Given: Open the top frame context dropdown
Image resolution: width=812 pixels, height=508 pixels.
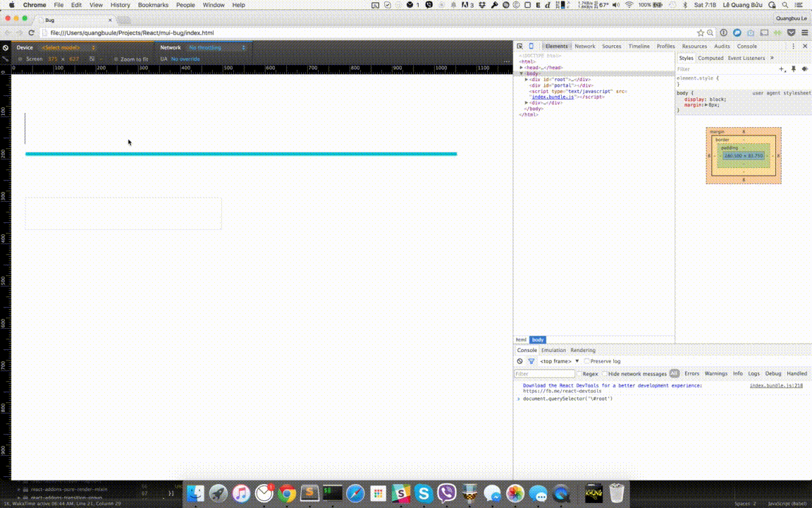Looking at the screenshot, I should coord(559,361).
